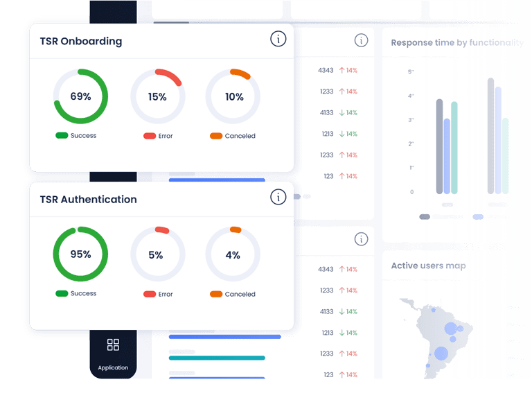Click info icon above the 4343 stats list

tap(361, 40)
